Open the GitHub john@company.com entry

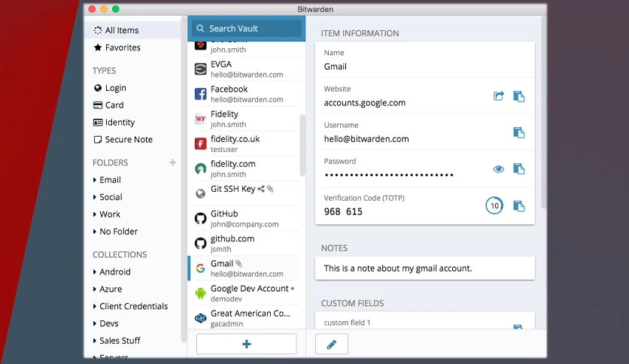pyautogui.click(x=246, y=219)
